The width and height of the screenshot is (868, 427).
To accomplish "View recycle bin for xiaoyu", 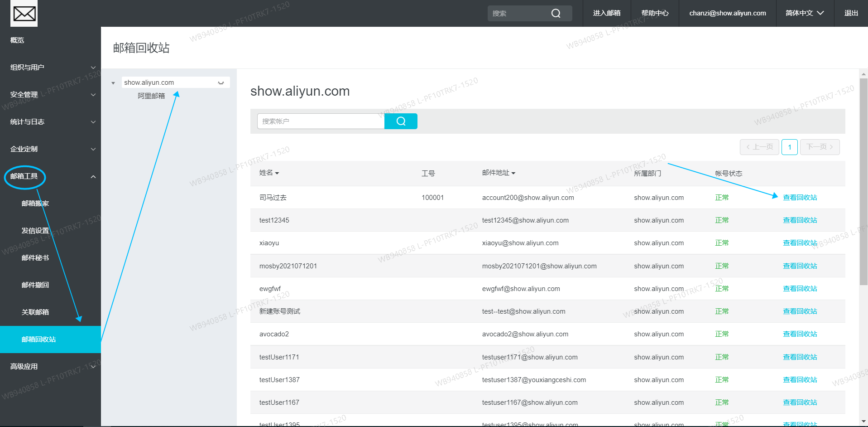I will point(800,243).
